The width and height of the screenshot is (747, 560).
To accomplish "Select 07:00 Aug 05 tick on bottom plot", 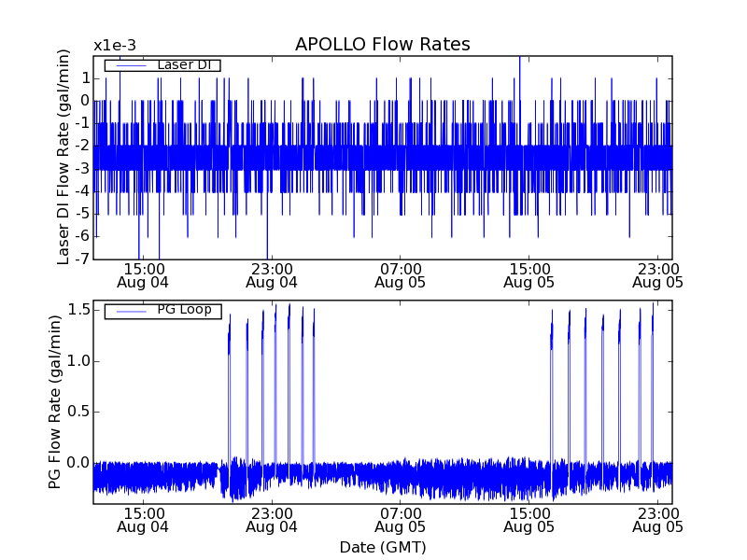I will pyautogui.click(x=400, y=519).
